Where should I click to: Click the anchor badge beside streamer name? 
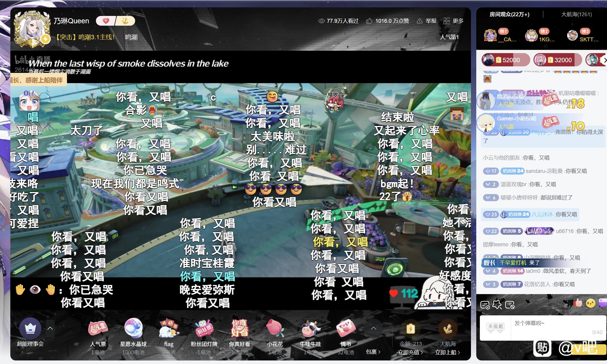[125, 21]
